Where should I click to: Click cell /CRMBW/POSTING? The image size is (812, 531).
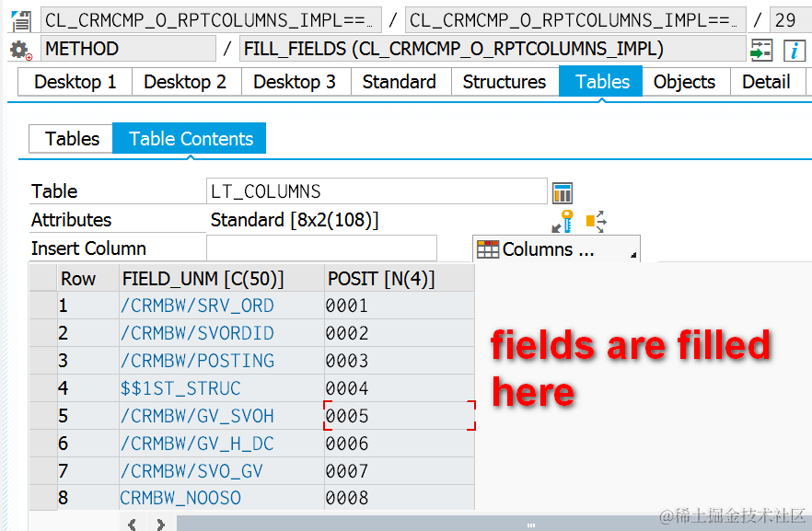click(222, 360)
